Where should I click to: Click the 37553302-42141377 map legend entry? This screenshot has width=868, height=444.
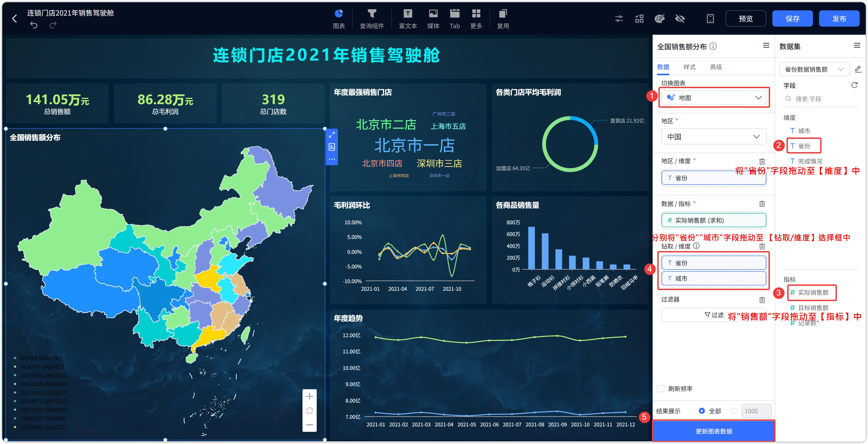[40, 427]
